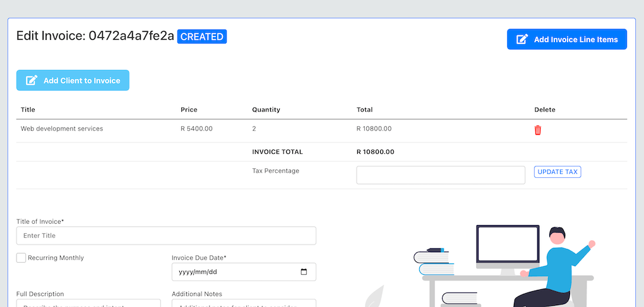Click the 'INVOICE TOTAL' label

[277, 152]
